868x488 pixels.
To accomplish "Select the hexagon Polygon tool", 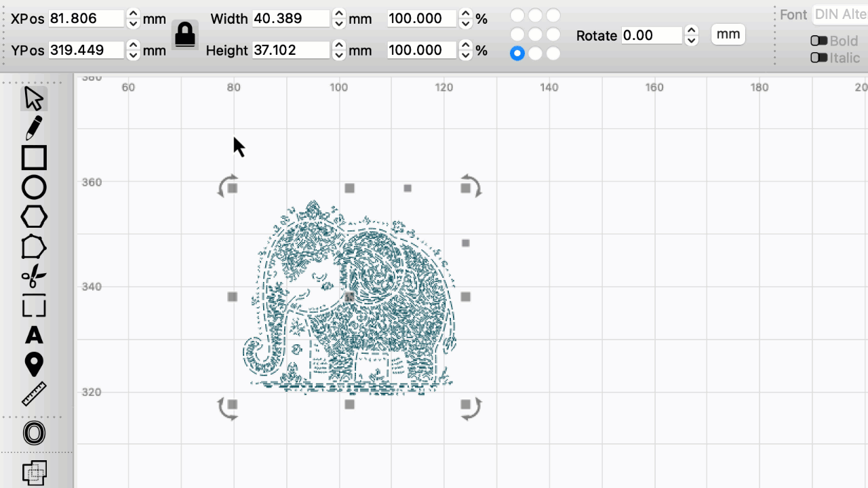I will coord(34,218).
